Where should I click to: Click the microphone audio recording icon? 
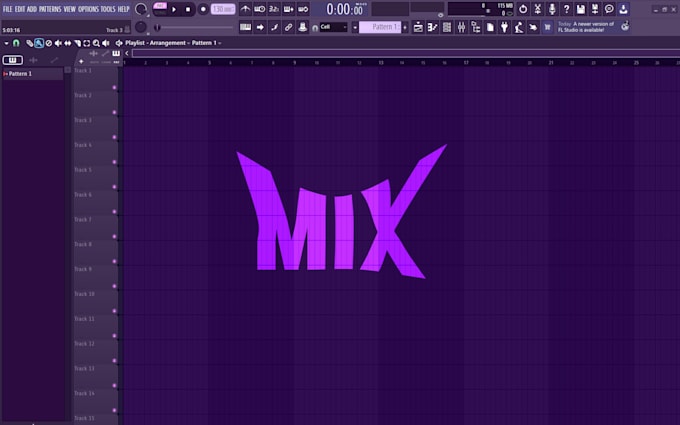tap(552, 9)
